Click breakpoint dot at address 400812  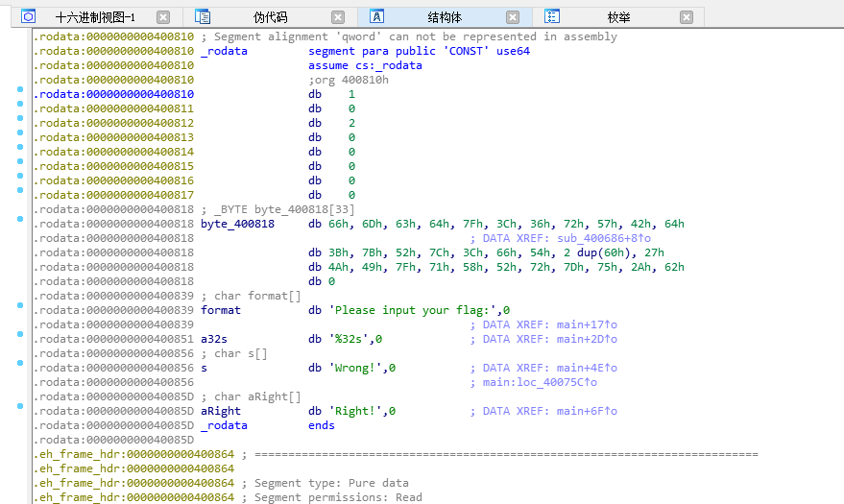20,118
